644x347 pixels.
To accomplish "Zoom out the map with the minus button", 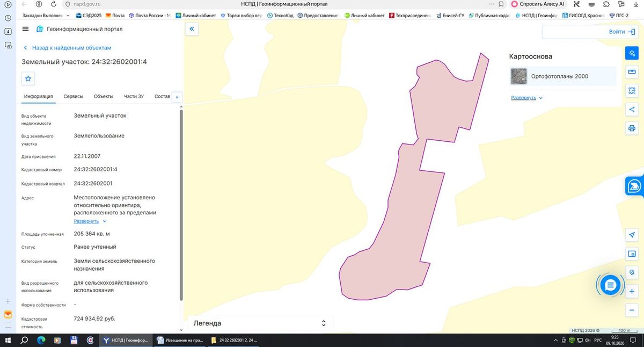I will point(632,310).
